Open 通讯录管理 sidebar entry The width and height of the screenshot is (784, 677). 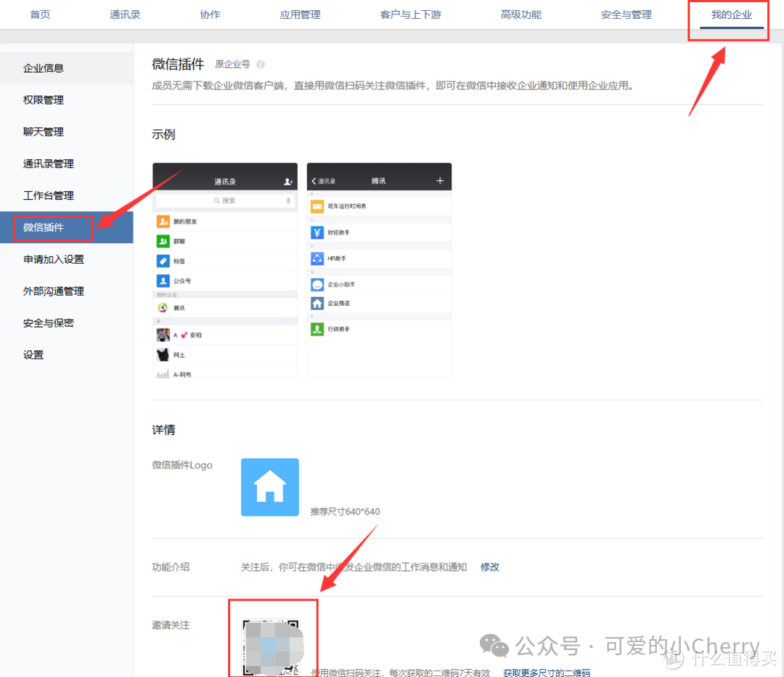pyautogui.click(x=67, y=163)
